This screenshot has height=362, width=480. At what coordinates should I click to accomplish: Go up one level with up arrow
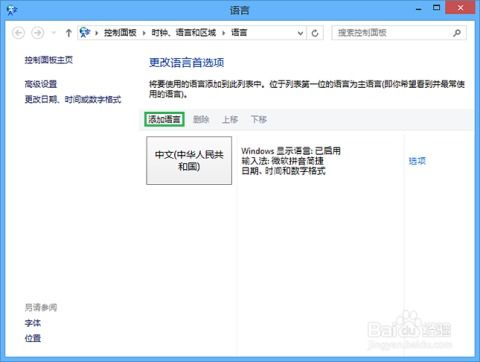pyautogui.click(x=68, y=33)
